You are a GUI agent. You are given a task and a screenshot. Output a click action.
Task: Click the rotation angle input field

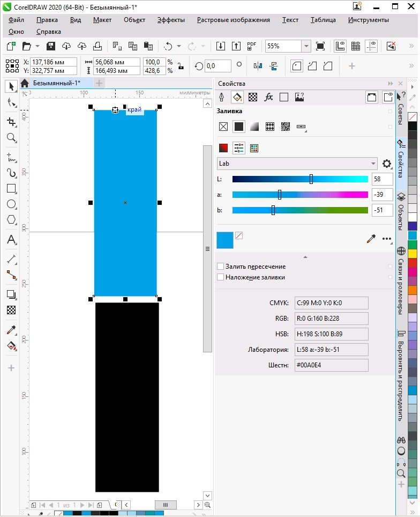218,66
